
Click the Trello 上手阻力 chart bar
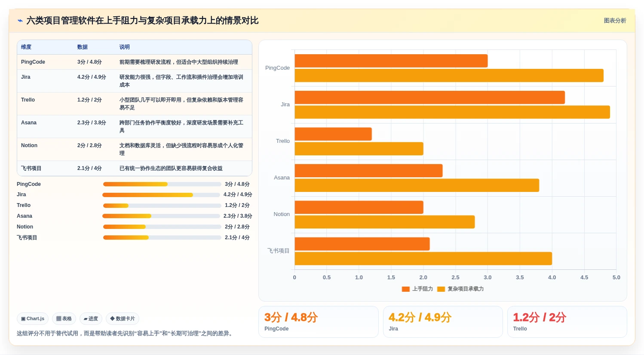pyautogui.click(x=333, y=134)
